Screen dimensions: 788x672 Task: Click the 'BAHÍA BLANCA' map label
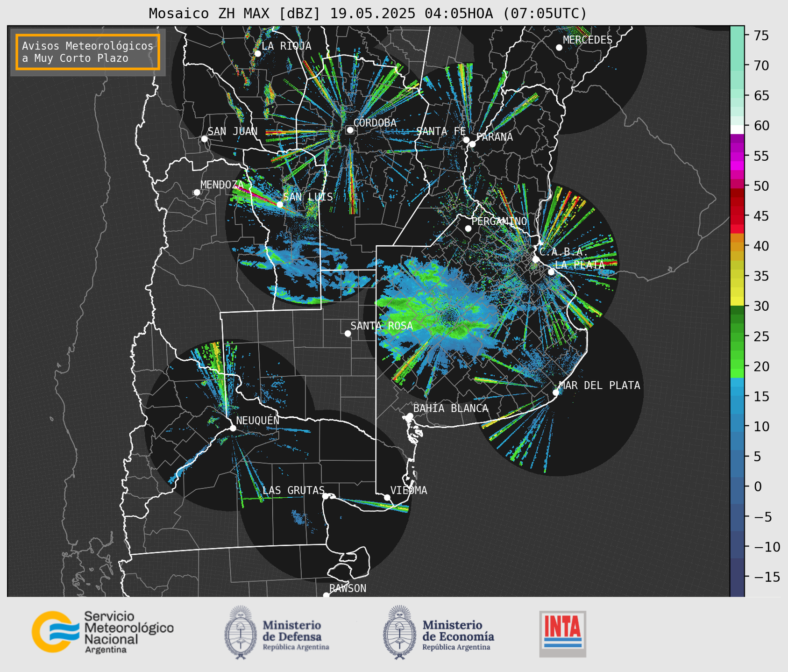click(451, 408)
